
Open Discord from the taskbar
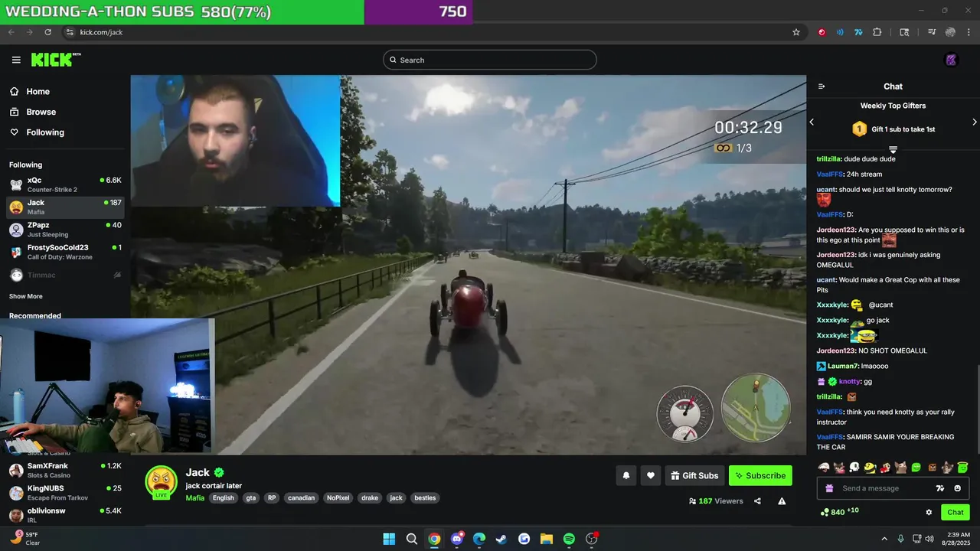pyautogui.click(x=457, y=539)
